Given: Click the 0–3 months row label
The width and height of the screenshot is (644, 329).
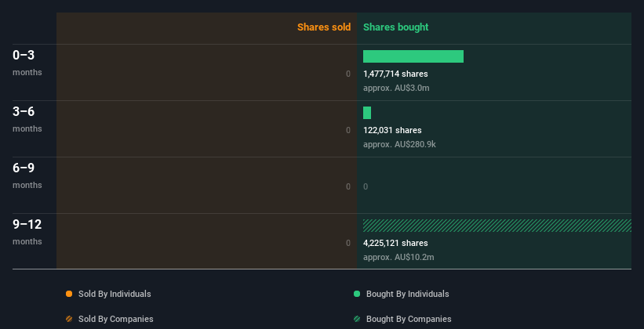Looking at the screenshot, I should pos(27,63).
